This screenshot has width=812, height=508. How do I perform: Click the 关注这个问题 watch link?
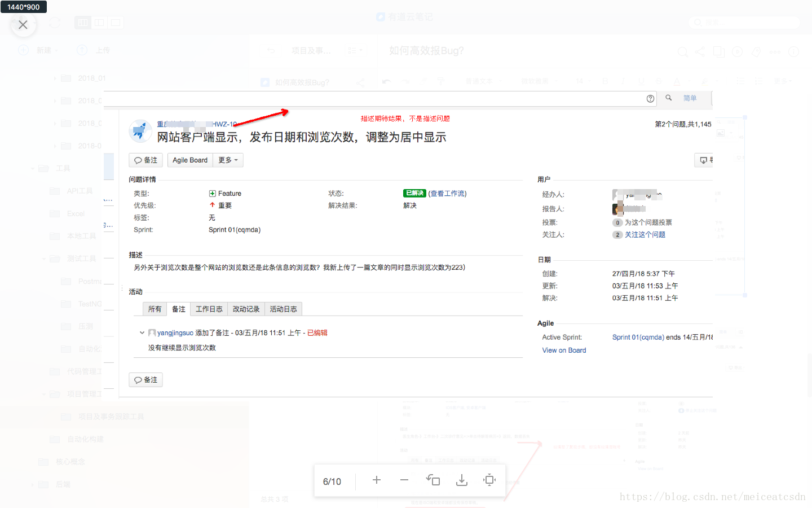pyautogui.click(x=645, y=235)
